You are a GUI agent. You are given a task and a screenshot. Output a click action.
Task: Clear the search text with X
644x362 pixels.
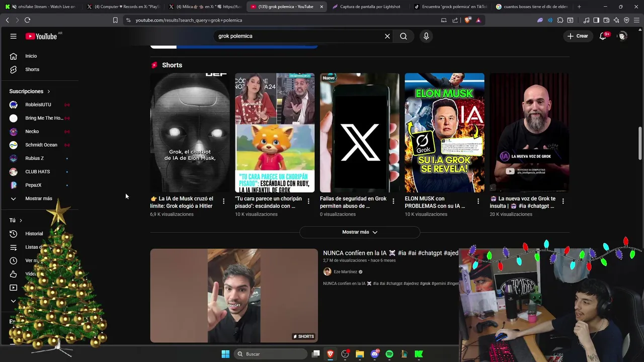387,36
